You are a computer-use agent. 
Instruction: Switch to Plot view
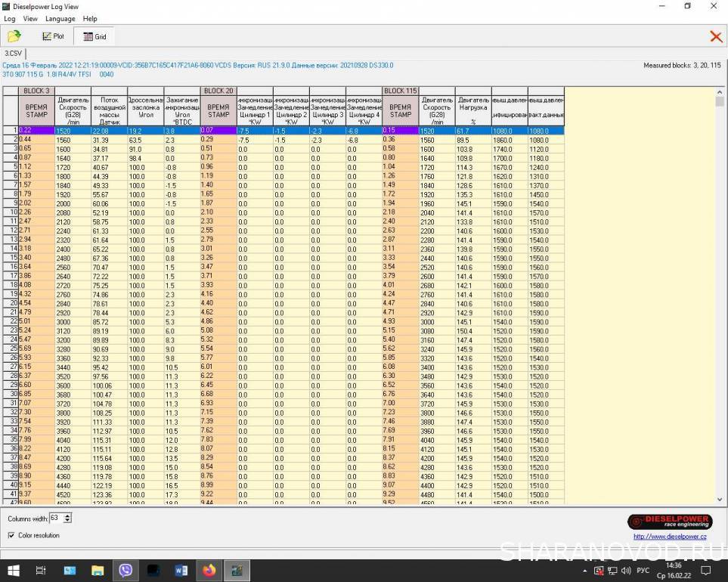[53, 36]
